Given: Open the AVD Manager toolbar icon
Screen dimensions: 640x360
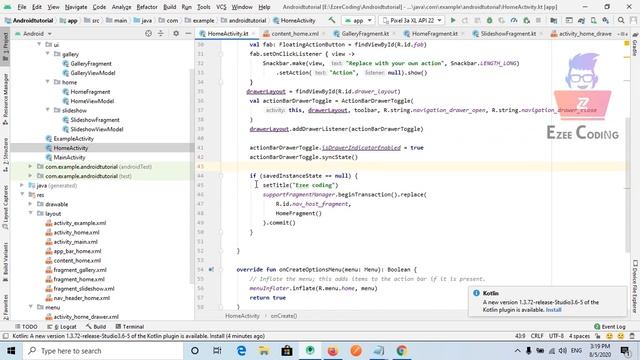Looking at the screenshot, I should (x=593, y=20).
